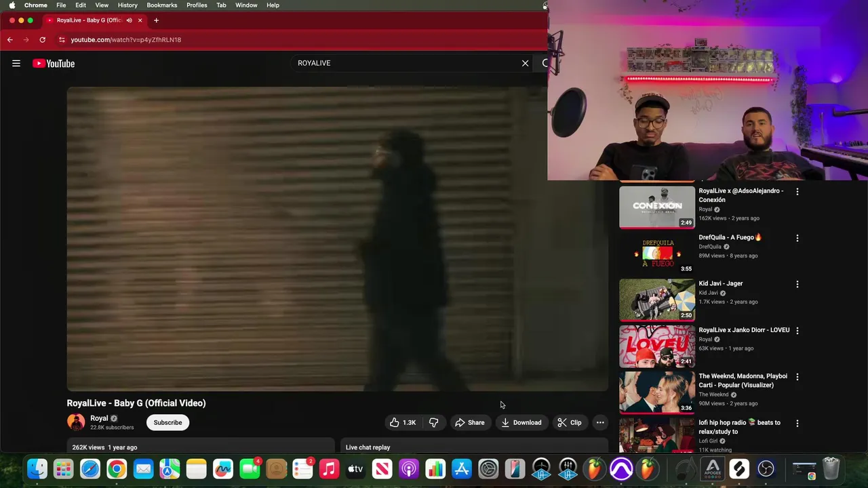Open the File menu
868x488 pixels.
[61, 5]
